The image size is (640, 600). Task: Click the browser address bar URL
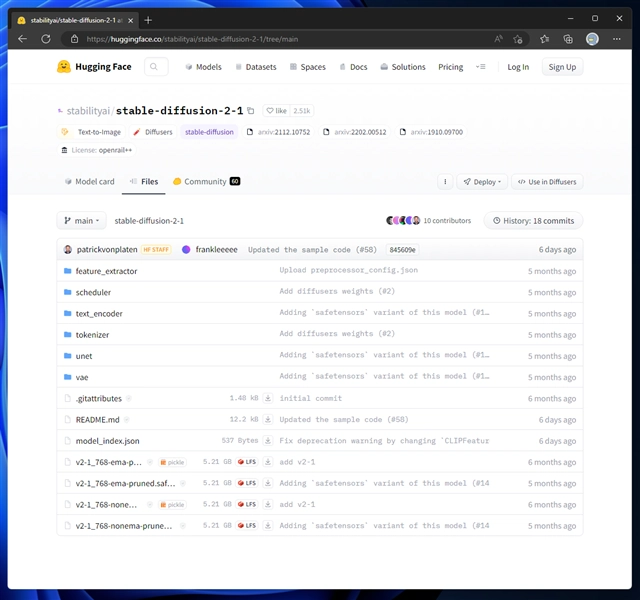[192, 39]
